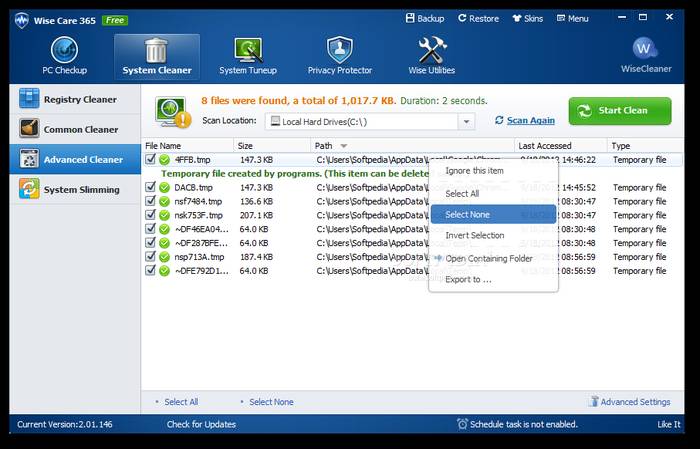Click the Scan Again link

click(x=530, y=120)
